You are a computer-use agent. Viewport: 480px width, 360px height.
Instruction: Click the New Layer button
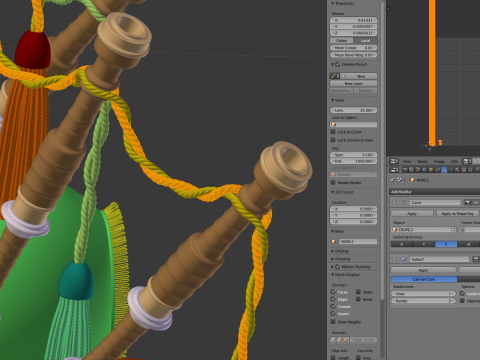click(x=354, y=83)
